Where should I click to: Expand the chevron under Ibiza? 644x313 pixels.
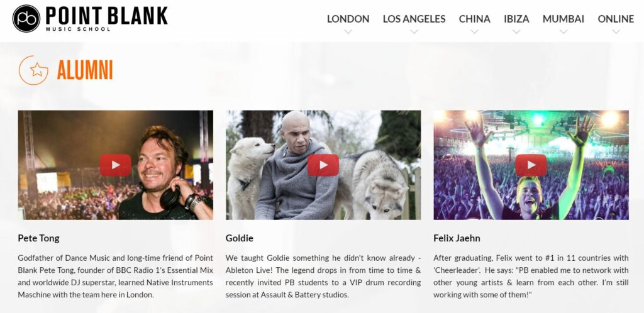tap(516, 31)
